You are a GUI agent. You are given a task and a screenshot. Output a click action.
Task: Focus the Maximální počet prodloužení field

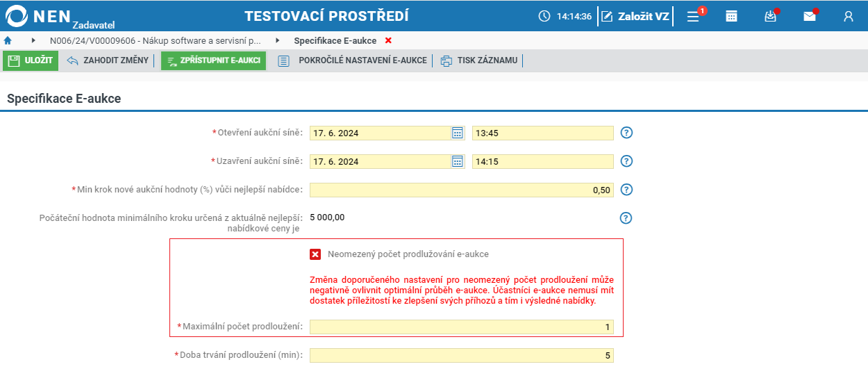click(x=462, y=327)
